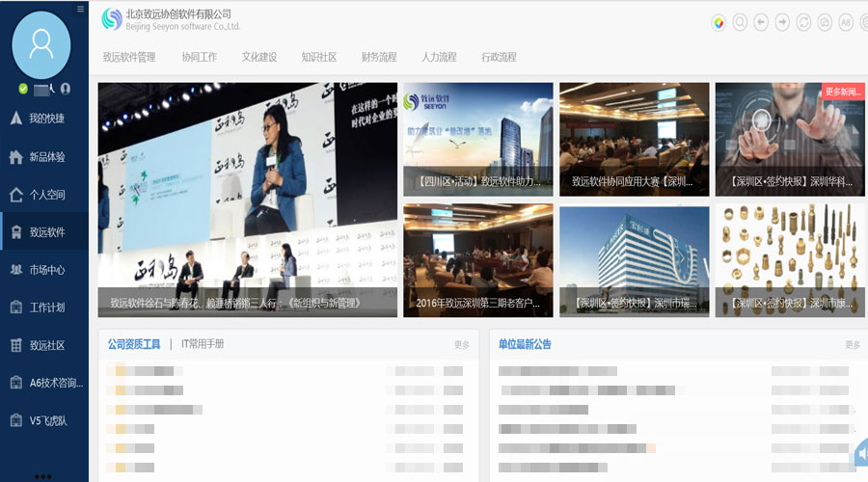868x482 pixels.
Task: Click the home circle icon in toolbar
Action: point(825,23)
